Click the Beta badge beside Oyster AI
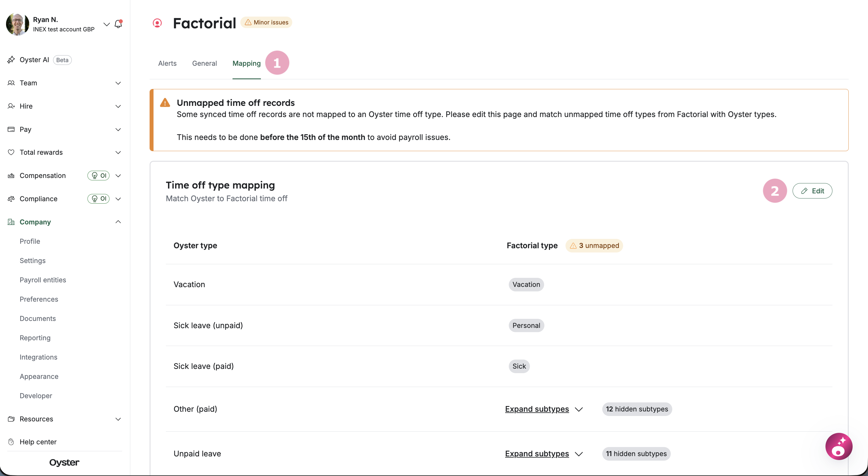This screenshot has height=476, width=868. (x=62, y=60)
